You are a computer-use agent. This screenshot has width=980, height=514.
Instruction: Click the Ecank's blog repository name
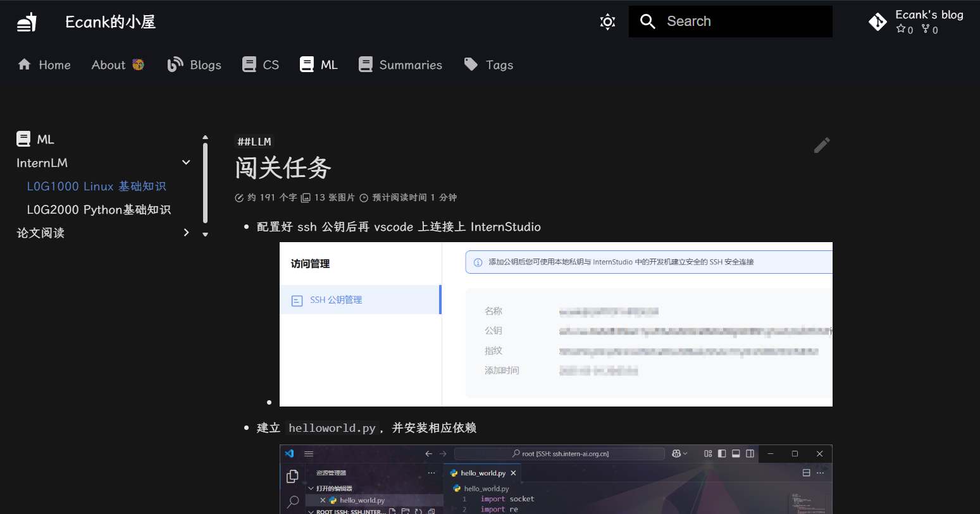point(929,15)
